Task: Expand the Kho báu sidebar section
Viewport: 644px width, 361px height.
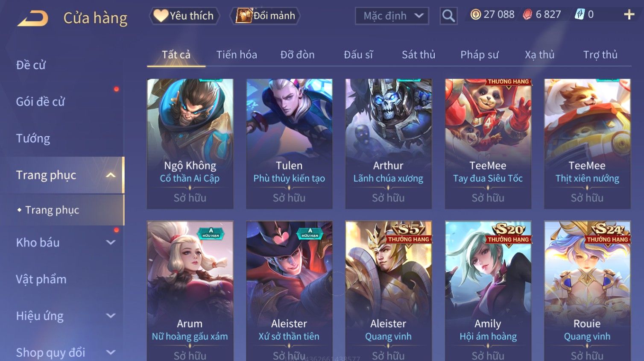Action: click(111, 243)
